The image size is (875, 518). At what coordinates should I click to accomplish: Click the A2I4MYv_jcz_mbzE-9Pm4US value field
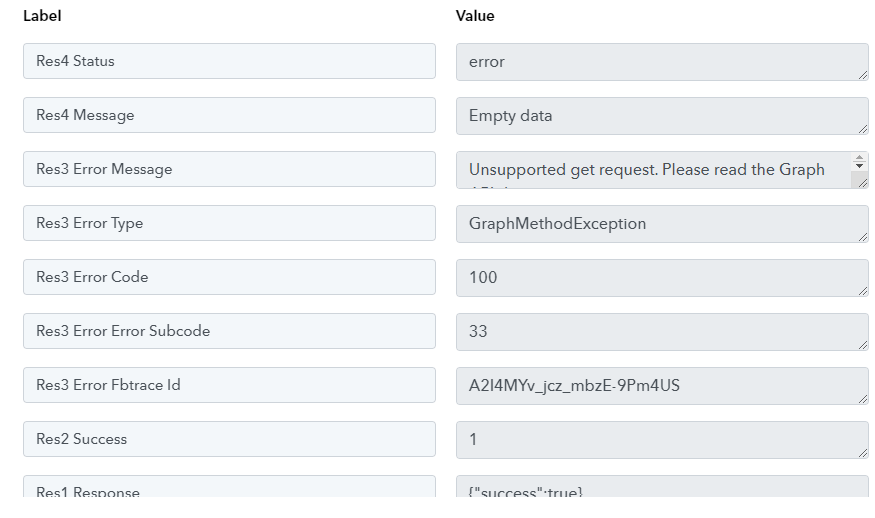coord(662,386)
